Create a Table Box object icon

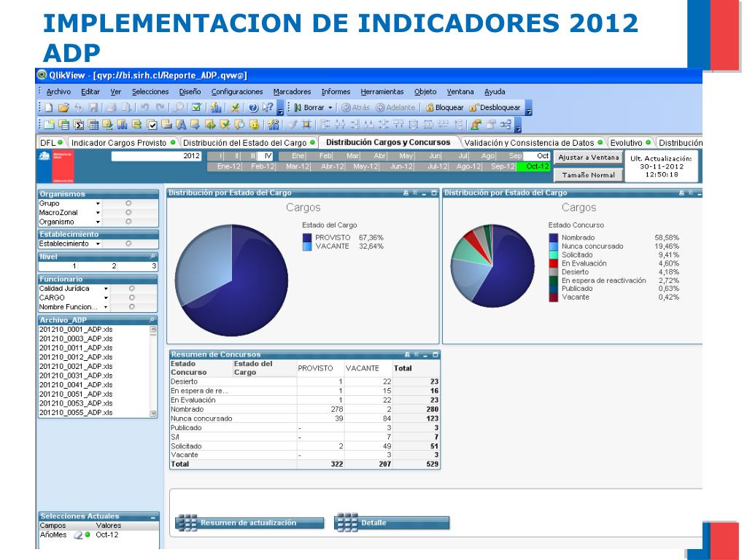point(93,125)
